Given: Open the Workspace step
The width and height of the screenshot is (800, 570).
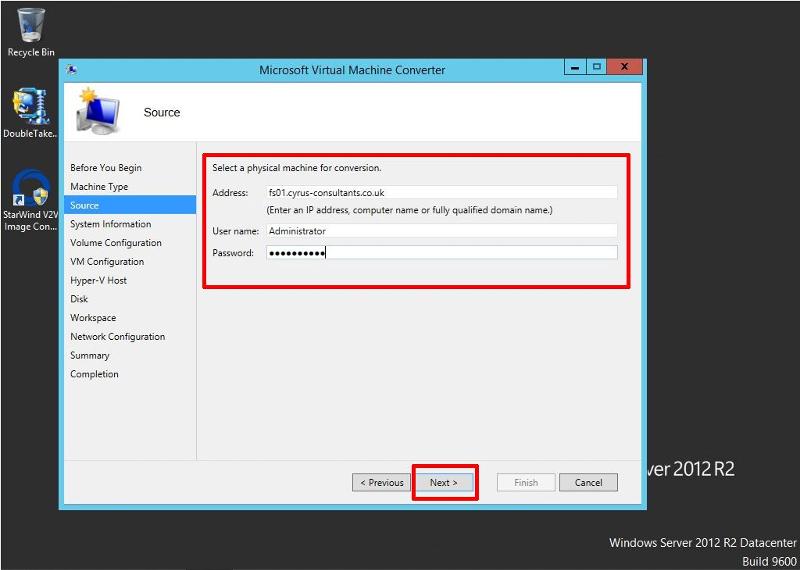Looking at the screenshot, I should (93, 318).
